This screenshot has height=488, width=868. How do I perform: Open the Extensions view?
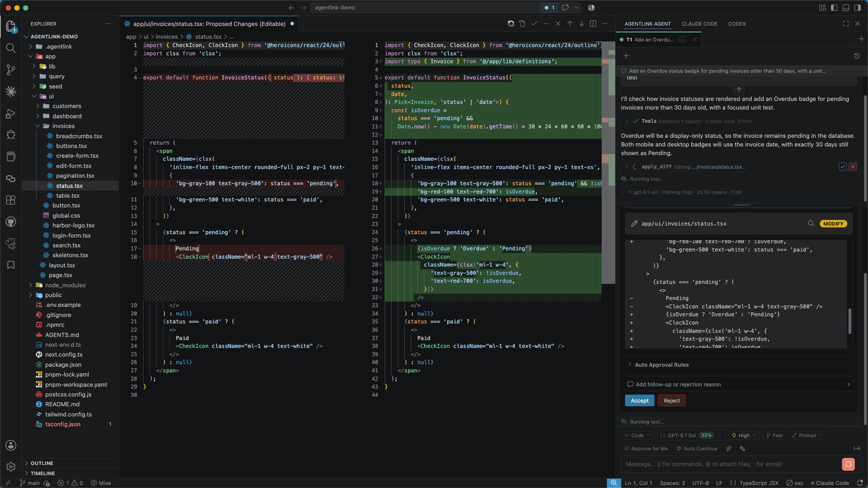click(x=11, y=200)
